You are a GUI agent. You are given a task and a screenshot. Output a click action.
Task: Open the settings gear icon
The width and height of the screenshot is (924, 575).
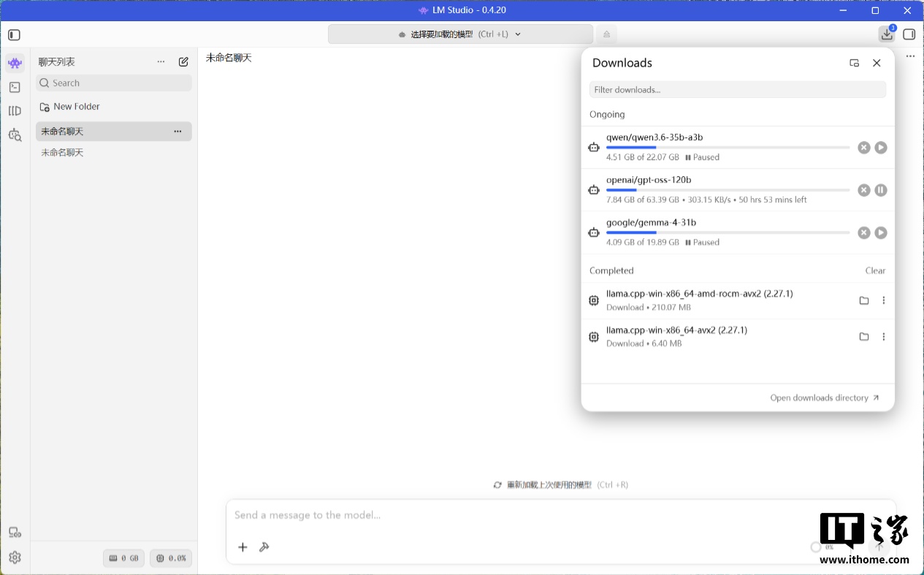coord(15,557)
